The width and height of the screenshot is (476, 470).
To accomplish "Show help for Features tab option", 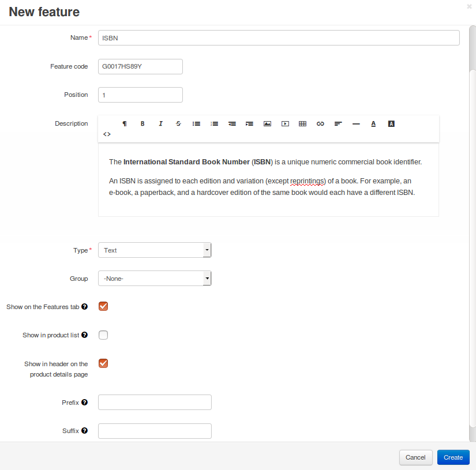I will click(84, 306).
